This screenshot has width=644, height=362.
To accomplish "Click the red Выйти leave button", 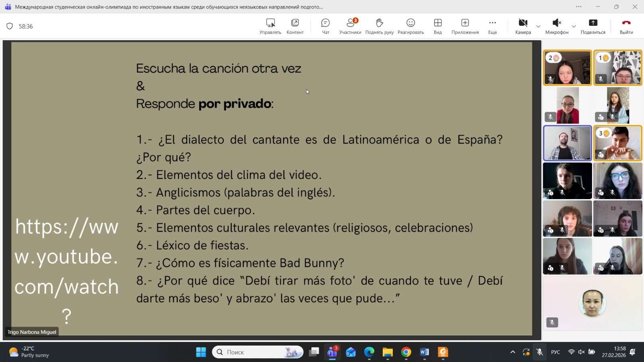I will (x=626, y=26).
